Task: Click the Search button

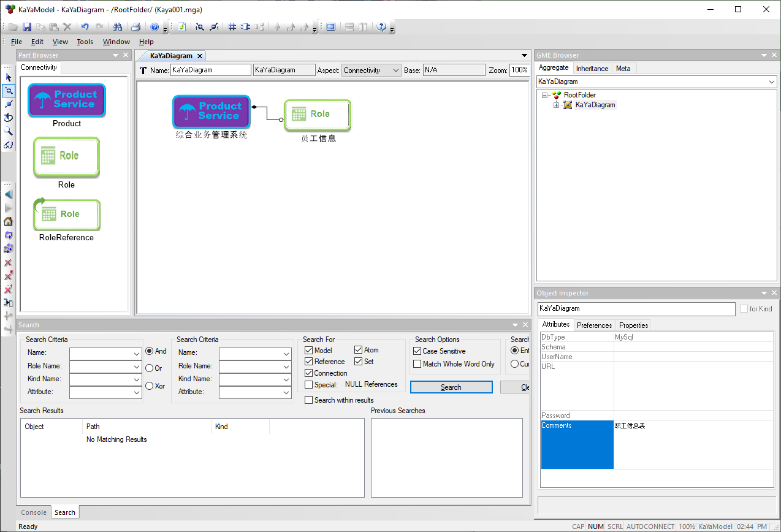Action: click(451, 387)
